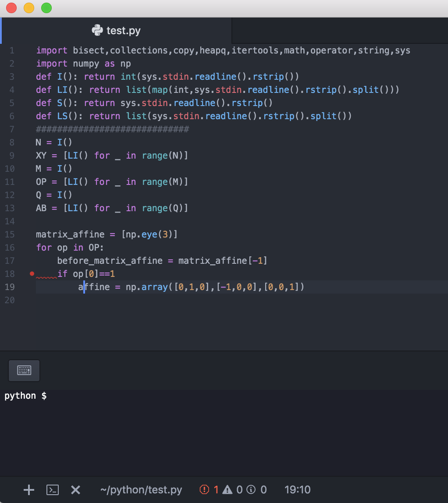
Task: Select the terminal icon in the status bar
Action: coord(52,489)
